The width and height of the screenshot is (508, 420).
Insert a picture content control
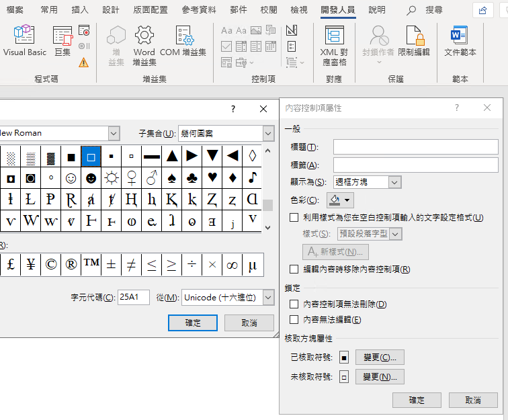point(256,30)
